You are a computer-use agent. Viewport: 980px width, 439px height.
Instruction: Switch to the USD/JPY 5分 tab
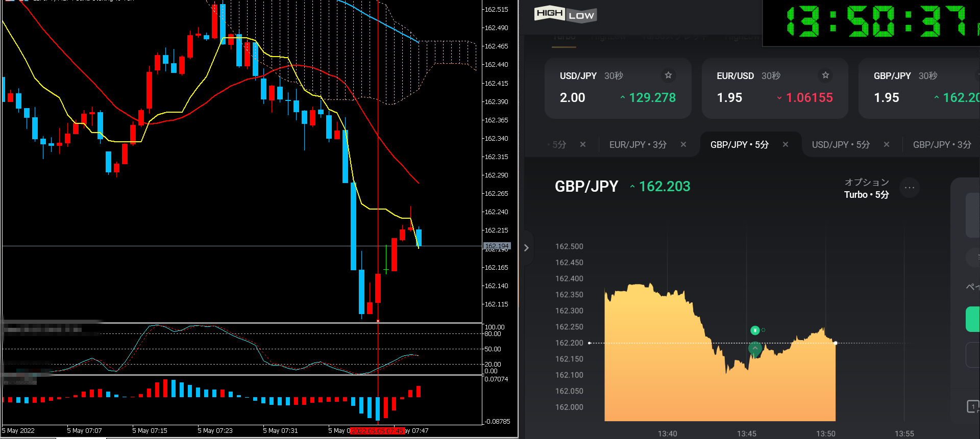click(x=840, y=145)
